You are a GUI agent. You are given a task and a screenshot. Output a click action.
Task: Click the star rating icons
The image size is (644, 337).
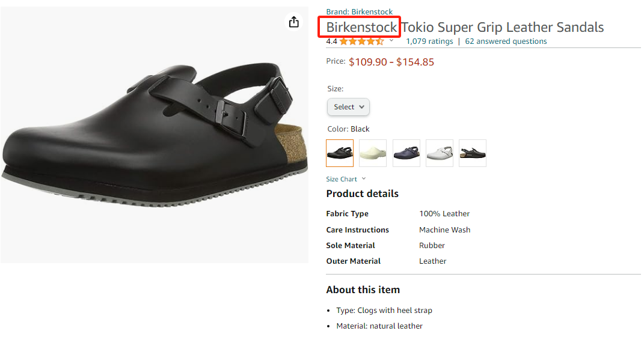point(361,41)
